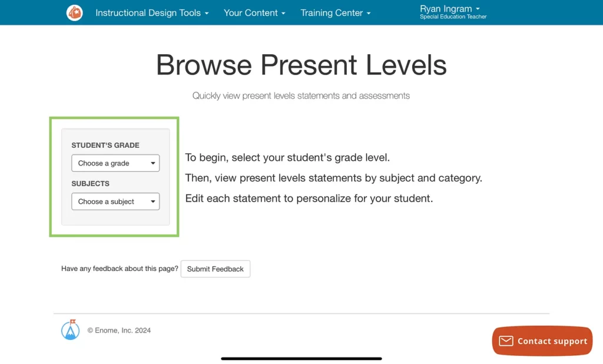Click the subtitle about quickly viewing statements
Image resolution: width=603 pixels, height=364 pixels.
[301, 95]
